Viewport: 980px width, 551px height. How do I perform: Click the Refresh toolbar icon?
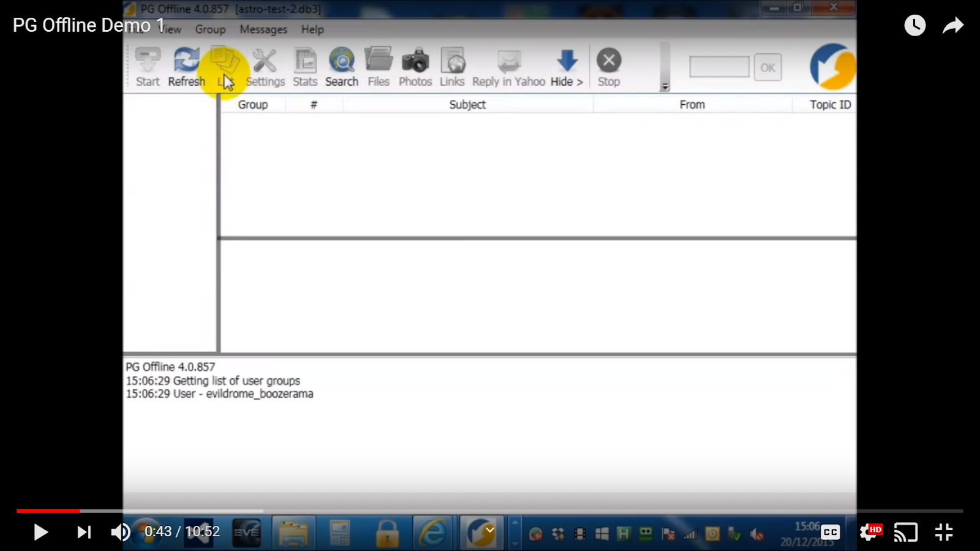point(186,67)
